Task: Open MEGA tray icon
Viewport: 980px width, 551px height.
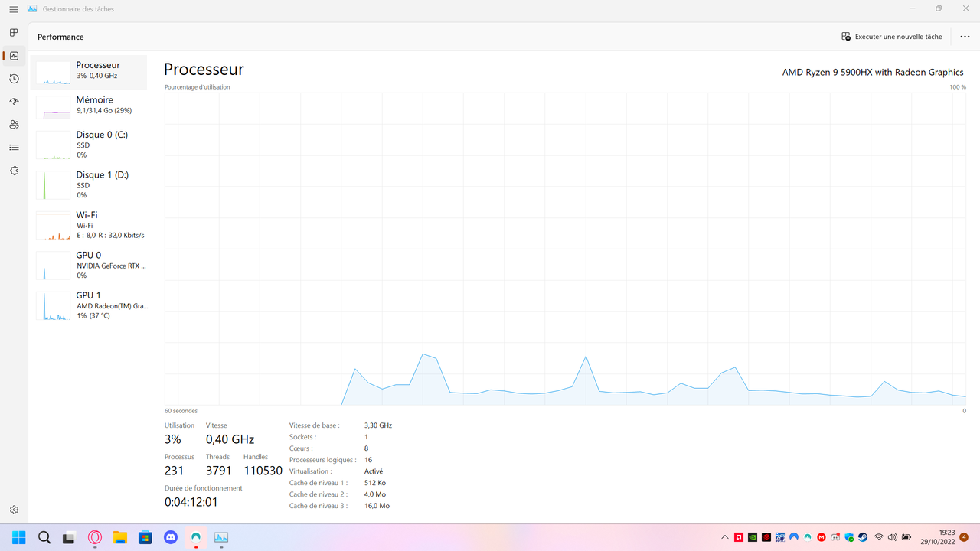Action: [822, 537]
